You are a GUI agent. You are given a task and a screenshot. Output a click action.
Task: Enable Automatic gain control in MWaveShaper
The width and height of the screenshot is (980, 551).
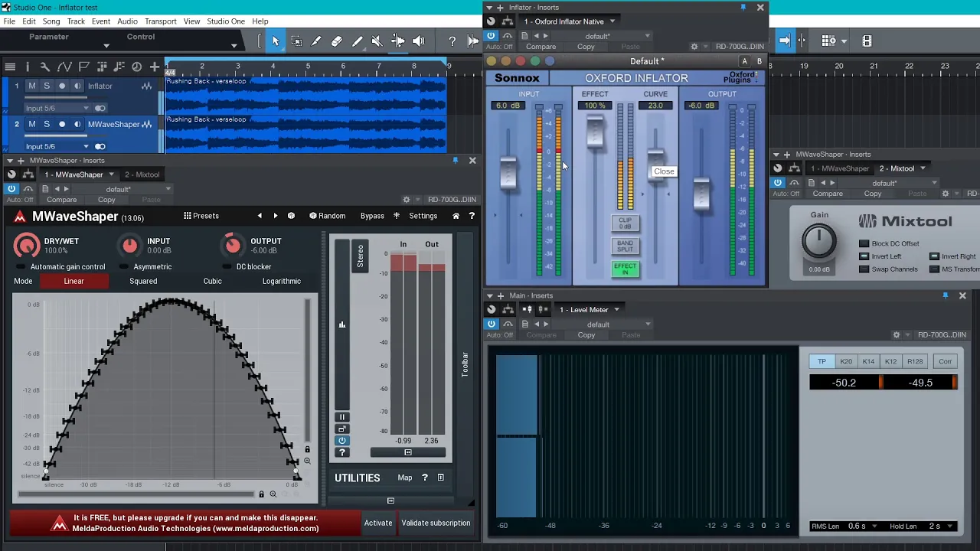[x=21, y=266]
